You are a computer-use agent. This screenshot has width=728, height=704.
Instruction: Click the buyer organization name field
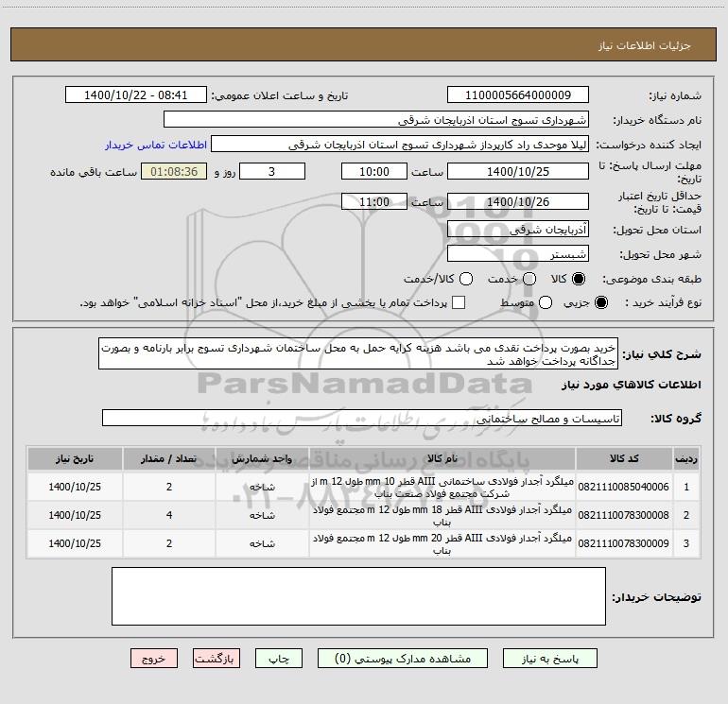tap(376, 120)
